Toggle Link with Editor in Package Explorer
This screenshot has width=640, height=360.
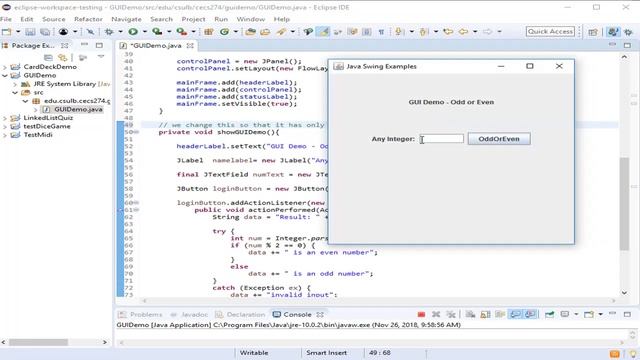coord(63,58)
